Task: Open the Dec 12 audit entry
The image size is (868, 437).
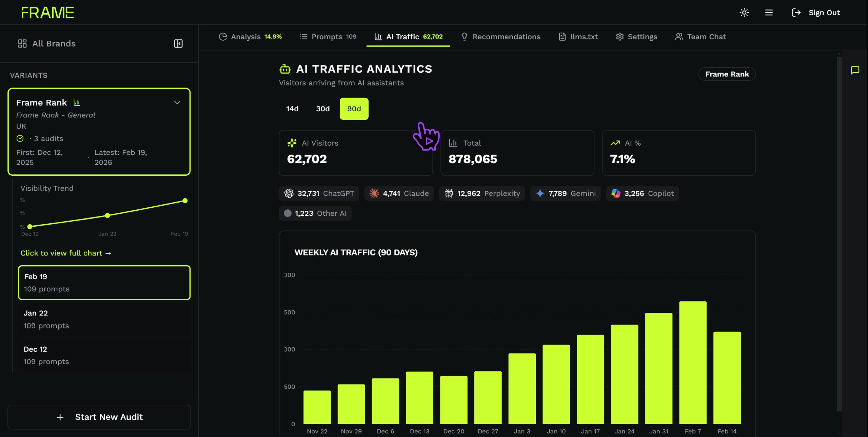Action: point(104,355)
